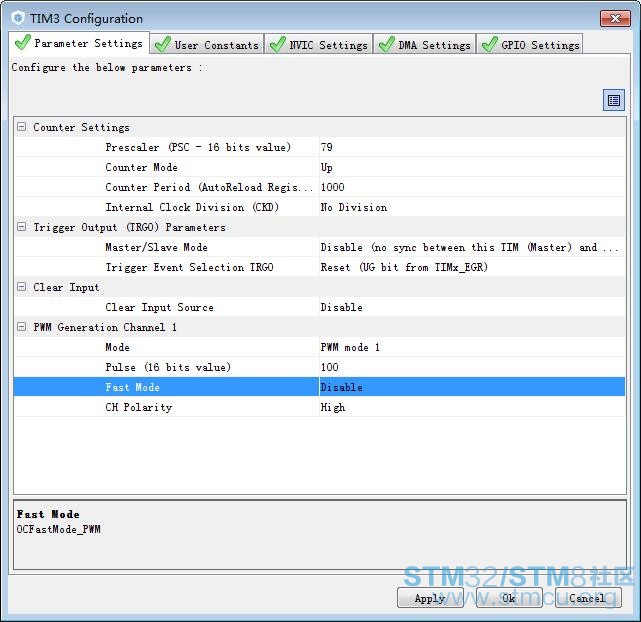The height and width of the screenshot is (622, 641).
Task: Open the GPIO Settings tab
Action: pyautogui.click(x=531, y=45)
